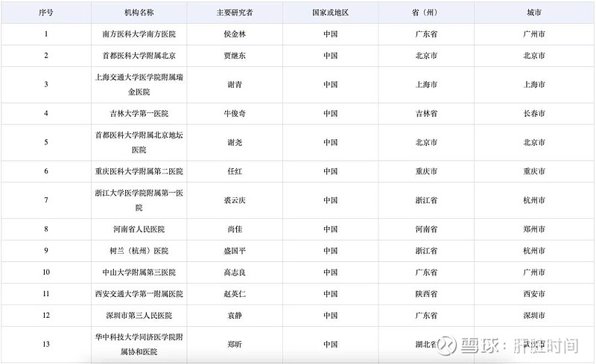Select researcher name 盛国平
596x364 pixels.
(235, 251)
